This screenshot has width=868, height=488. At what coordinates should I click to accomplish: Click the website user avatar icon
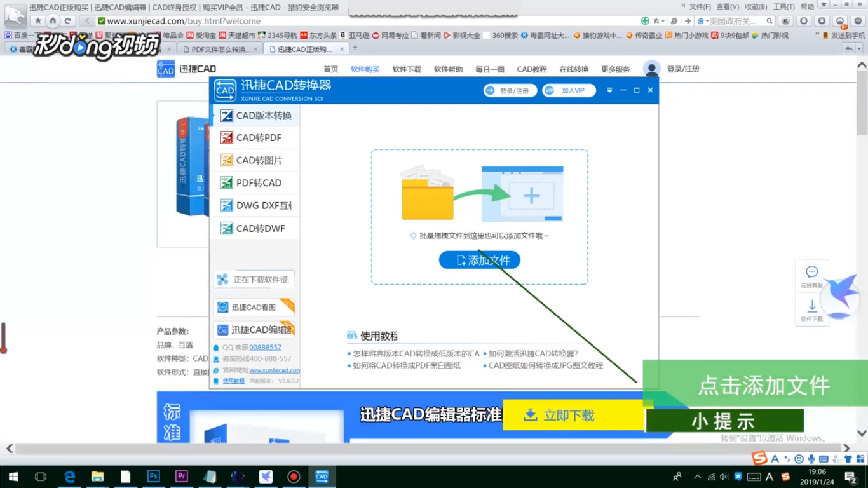651,69
